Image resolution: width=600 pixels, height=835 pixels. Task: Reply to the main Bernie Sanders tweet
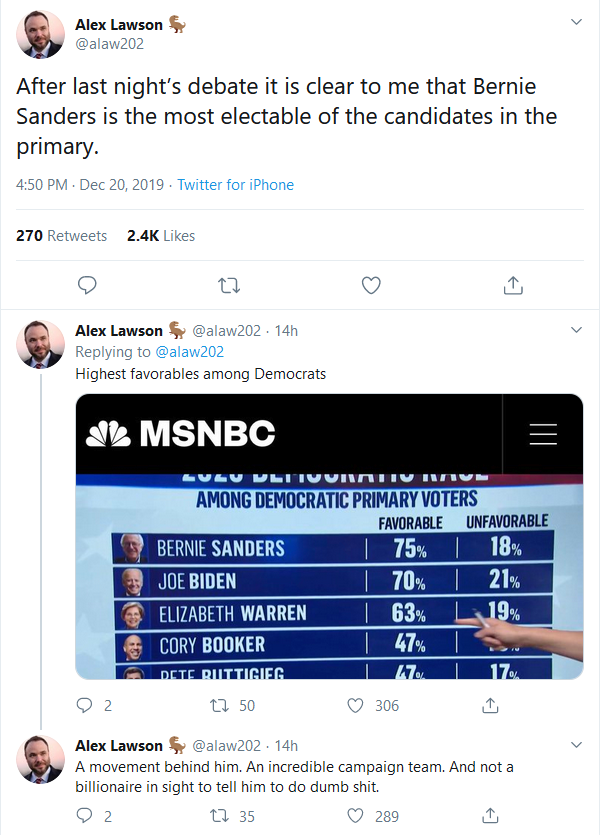(87, 285)
